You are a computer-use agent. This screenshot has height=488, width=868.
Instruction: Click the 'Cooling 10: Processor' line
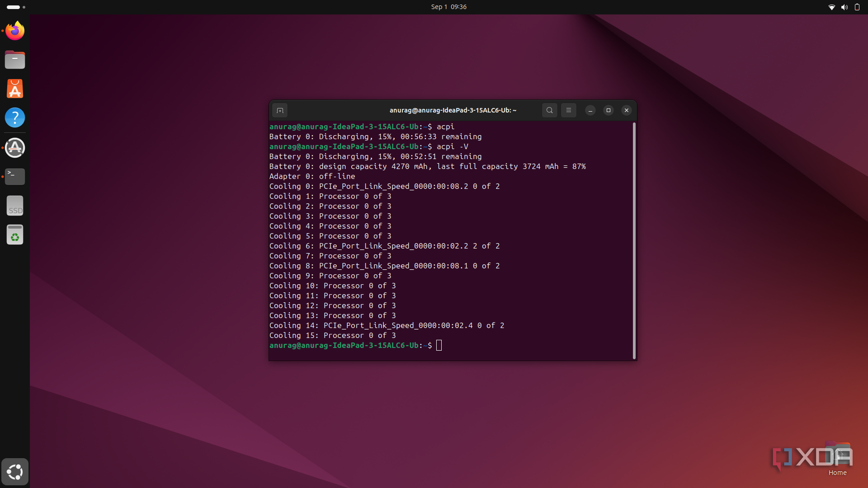point(332,286)
